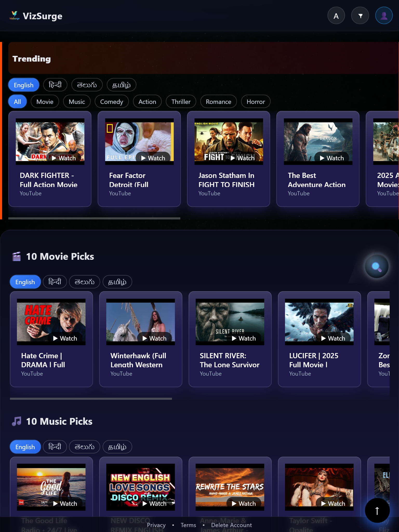
Task: Watch LUCIFER 2025 Full Movie
Action: [x=333, y=338]
